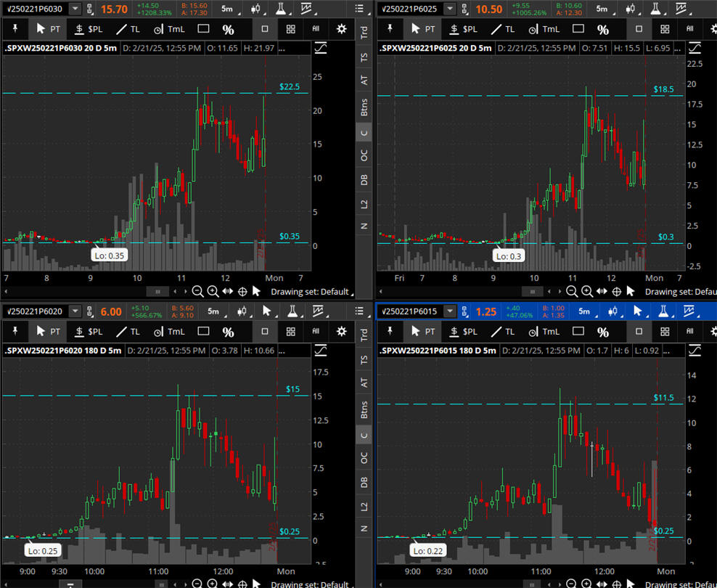Open the studies flask icon on P6015 chart
The height and width of the screenshot is (588, 717).
coord(663,311)
